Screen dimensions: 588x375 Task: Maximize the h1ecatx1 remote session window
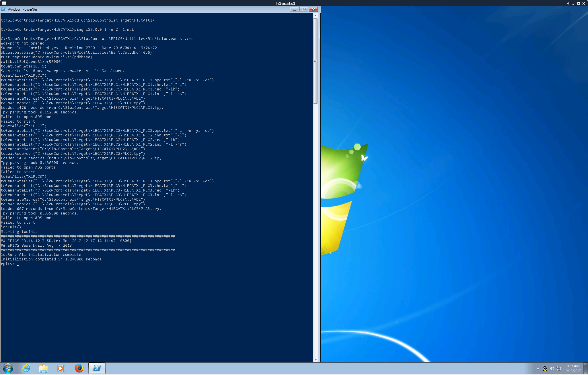[x=578, y=3]
